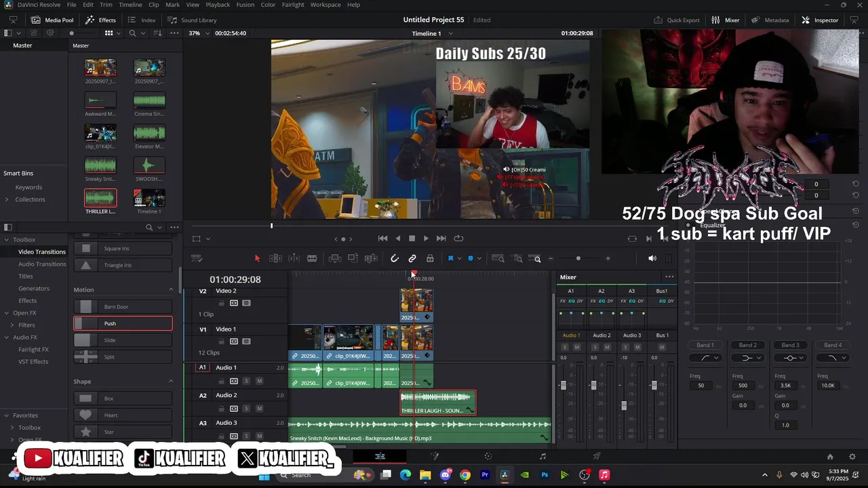
Task: Toggle the Mixer panel button
Action: click(725, 20)
